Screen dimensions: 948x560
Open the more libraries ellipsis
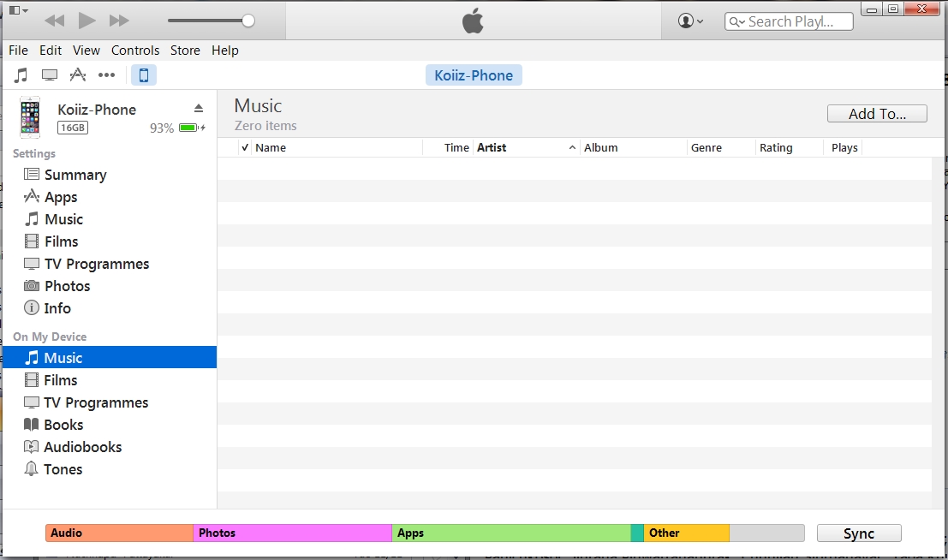106,75
